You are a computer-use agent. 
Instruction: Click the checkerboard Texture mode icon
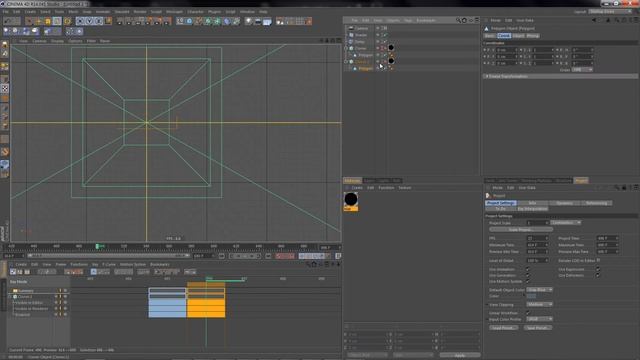(x=5, y=88)
